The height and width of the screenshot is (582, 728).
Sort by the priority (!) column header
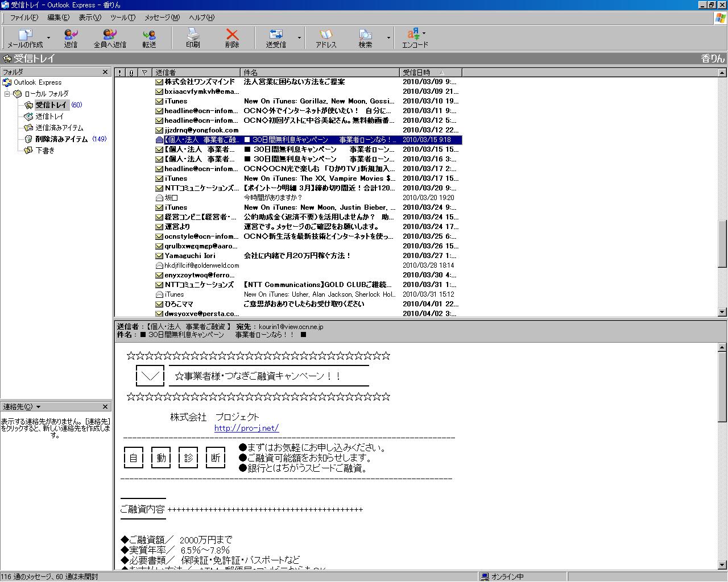pos(120,73)
